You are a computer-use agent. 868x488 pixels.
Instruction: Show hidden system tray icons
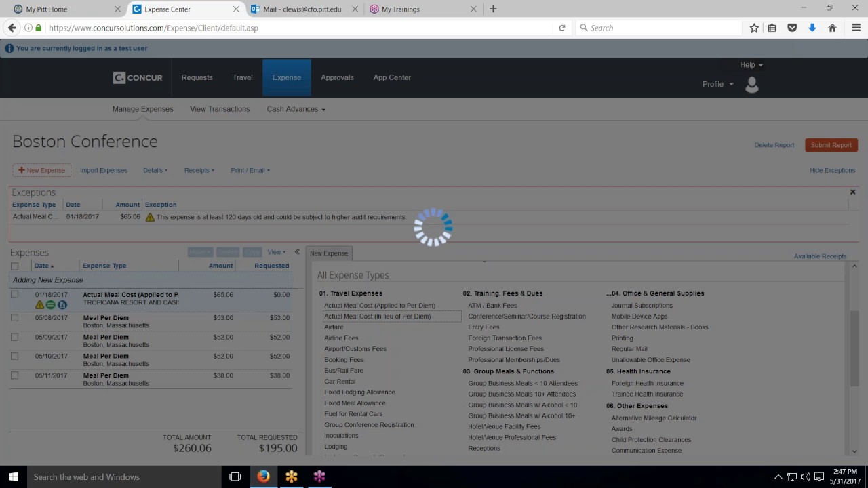[x=778, y=476]
